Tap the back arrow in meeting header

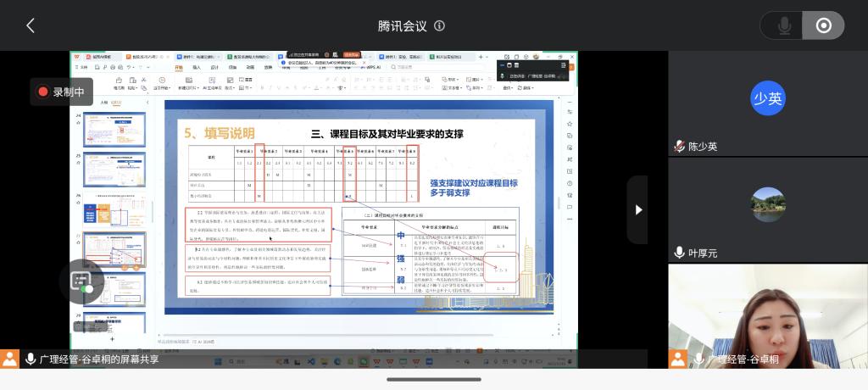[x=31, y=25]
